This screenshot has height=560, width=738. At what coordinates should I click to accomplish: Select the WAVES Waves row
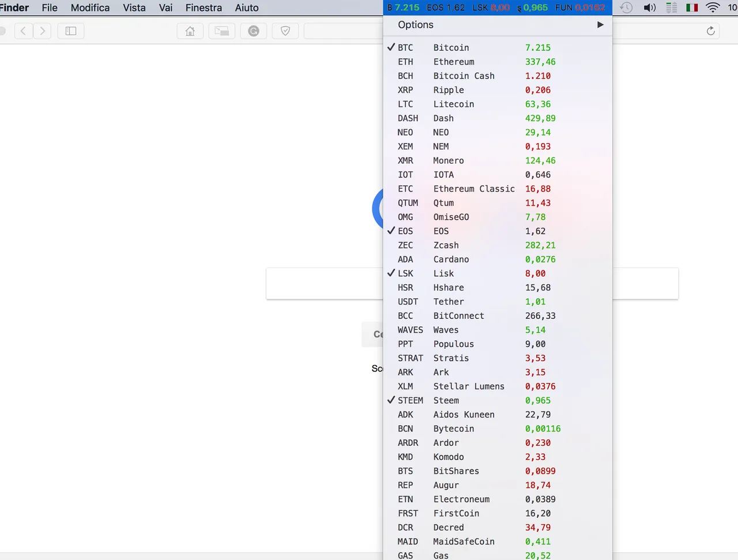coord(498,330)
